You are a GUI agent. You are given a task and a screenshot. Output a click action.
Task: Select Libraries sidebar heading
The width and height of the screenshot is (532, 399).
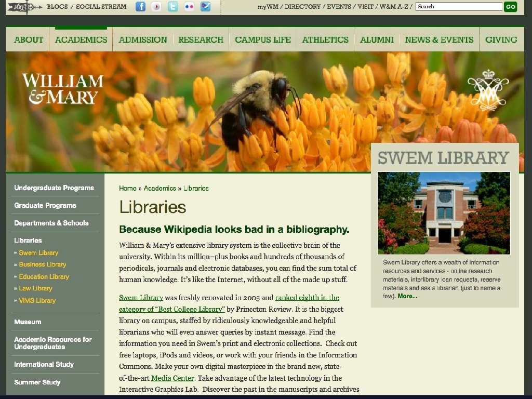(28, 240)
